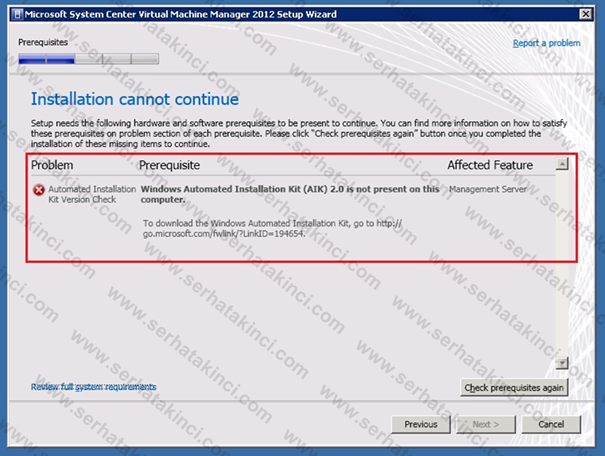Image resolution: width=605 pixels, height=456 pixels.
Task: Select 'Automated Installation Kit Version Check' text
Action: pos(92,194)
